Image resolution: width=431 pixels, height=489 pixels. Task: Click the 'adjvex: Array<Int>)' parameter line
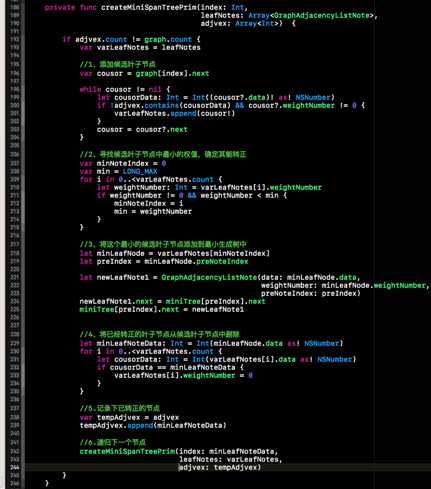[242, 23]
